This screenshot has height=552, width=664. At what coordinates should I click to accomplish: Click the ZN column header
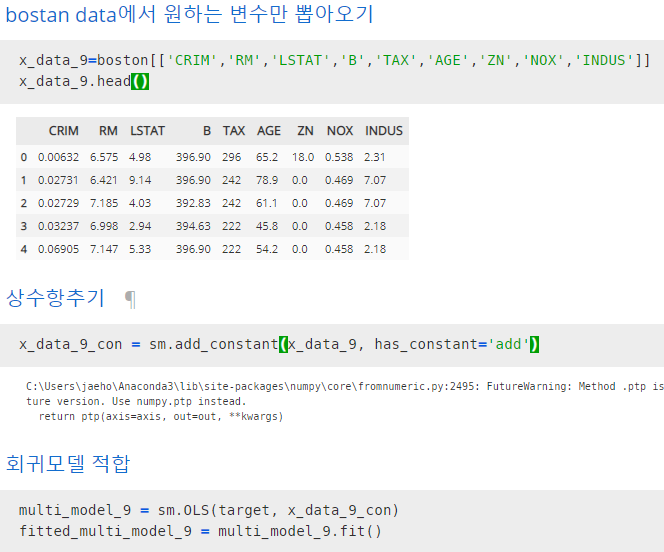305,131
